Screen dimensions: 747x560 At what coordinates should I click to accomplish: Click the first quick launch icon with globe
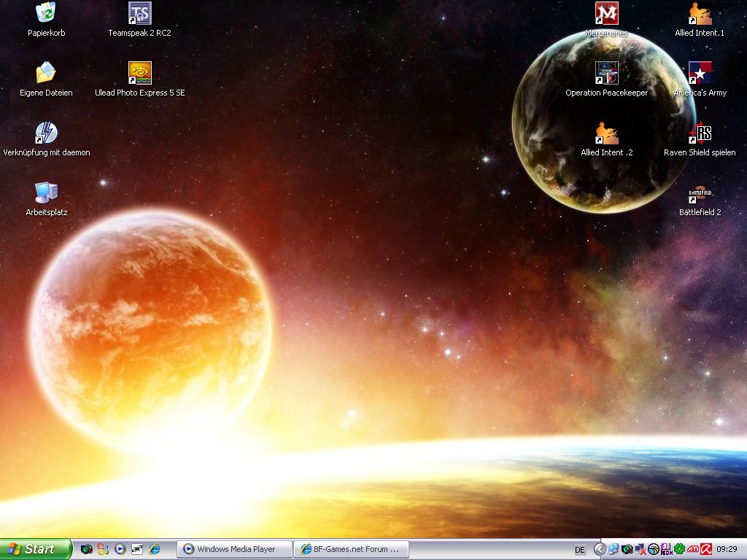86,549
